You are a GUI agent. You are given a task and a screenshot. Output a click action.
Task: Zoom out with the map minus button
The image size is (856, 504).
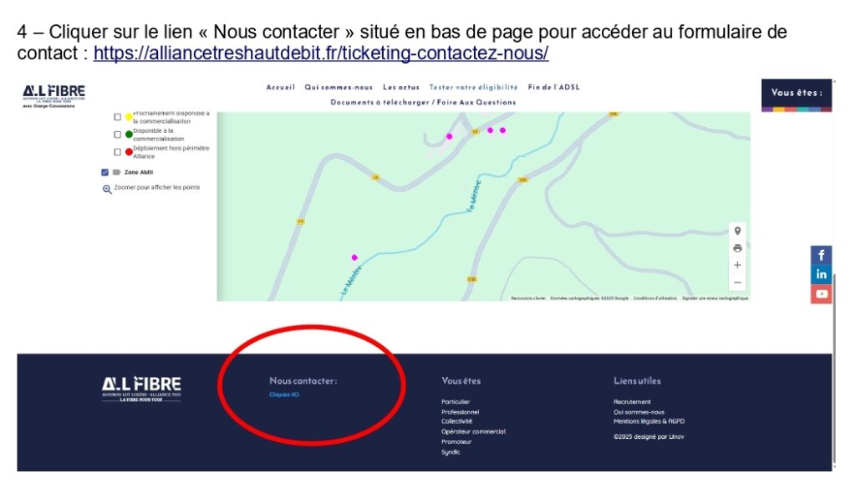point(737,283)
